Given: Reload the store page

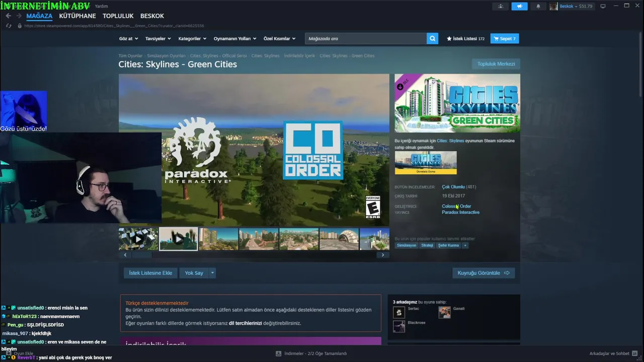Looking at the screenshot, I should pyautogui.click(x=9, y=26).
